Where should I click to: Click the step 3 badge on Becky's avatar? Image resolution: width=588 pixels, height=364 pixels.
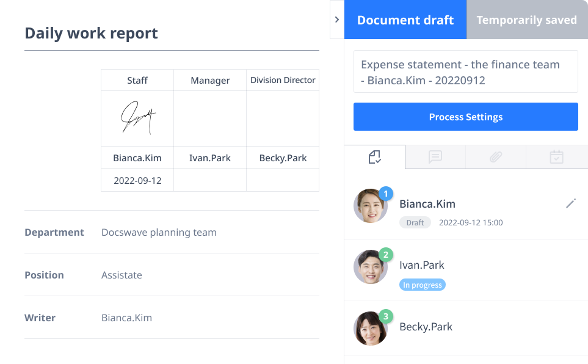pyautogui.click(x=385, y=316)
